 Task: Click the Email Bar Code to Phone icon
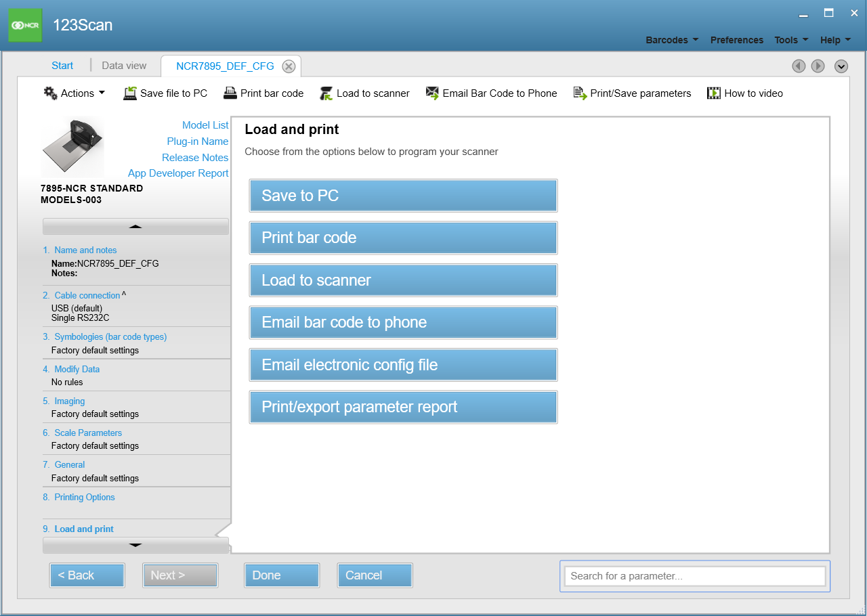432,93
